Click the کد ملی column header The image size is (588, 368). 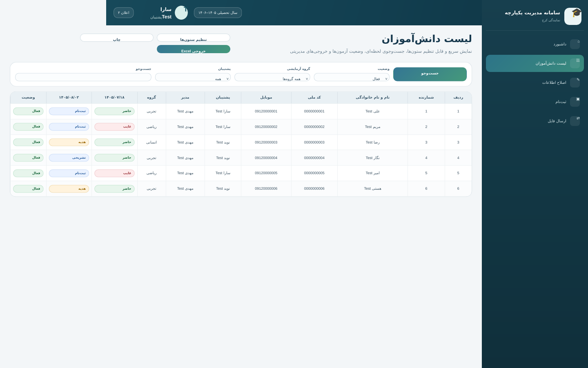(314, 98)
